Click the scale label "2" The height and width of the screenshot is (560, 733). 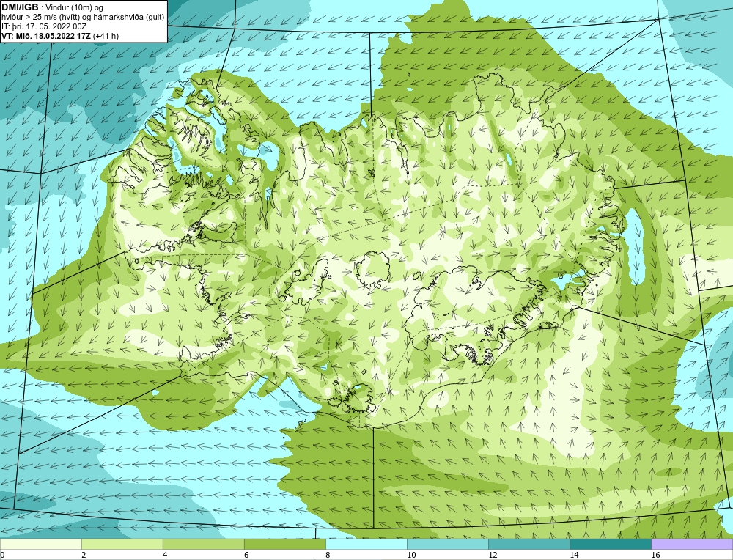pyautogui.click(x=84, y=555)
